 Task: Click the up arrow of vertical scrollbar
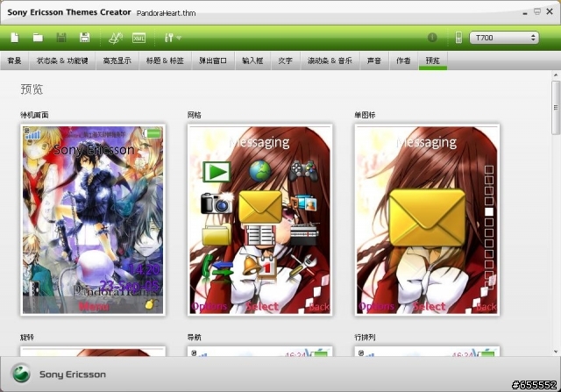[556, 75]
